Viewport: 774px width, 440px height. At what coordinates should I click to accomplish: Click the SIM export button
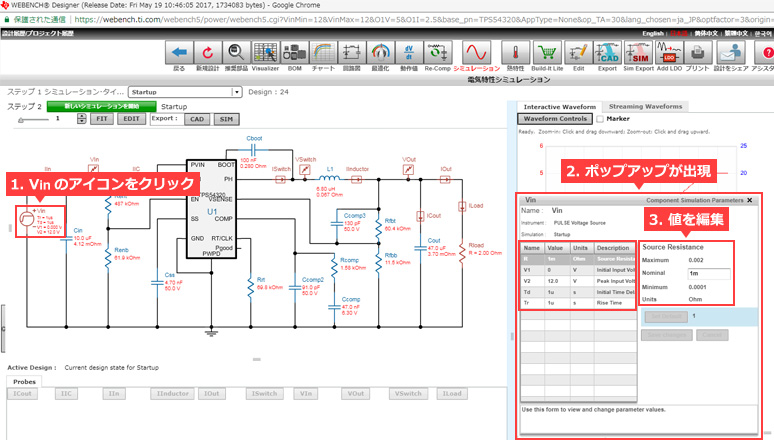click(x=226, y=119)
